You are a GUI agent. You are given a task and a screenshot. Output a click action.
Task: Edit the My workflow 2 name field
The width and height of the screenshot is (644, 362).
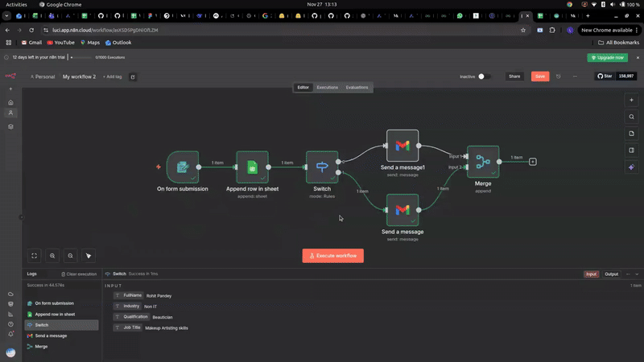coord(79,76)
